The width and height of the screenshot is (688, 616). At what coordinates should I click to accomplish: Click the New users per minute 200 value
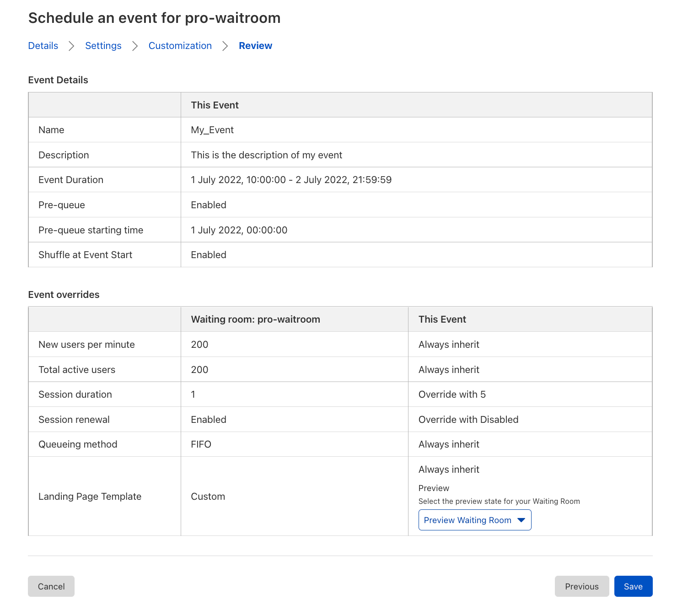(x=199, y=345)
